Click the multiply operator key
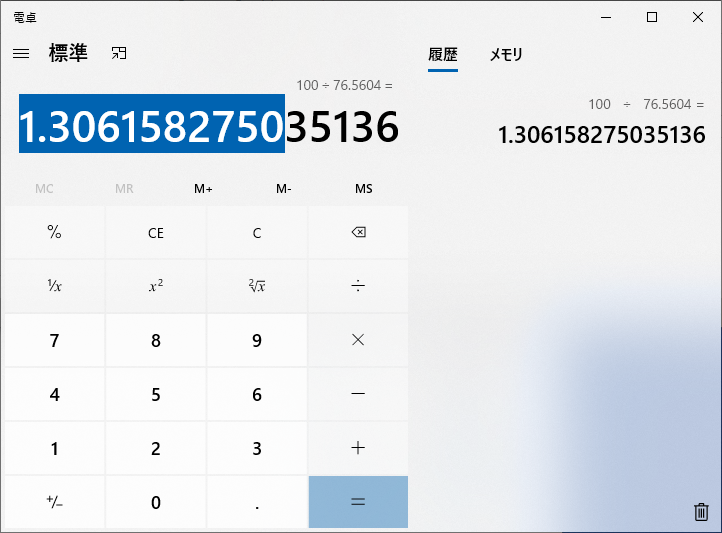This screenshot has height=533, width=722. (x=358, y=340)
